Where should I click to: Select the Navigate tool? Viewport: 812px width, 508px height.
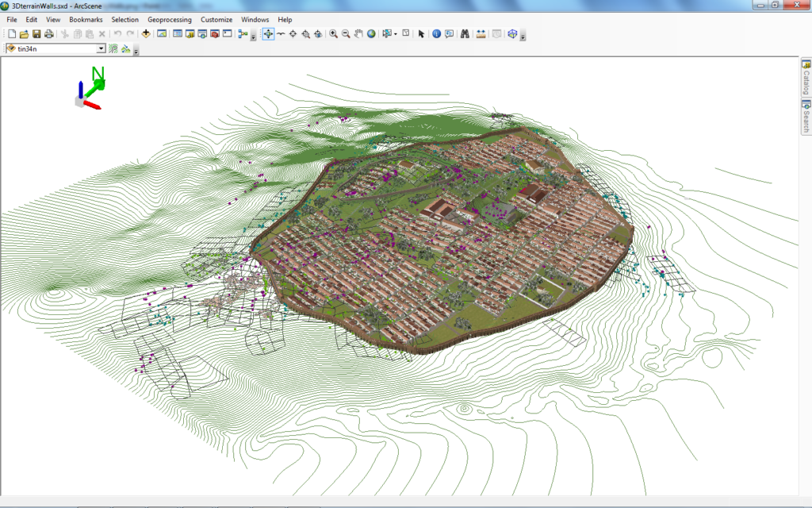click(x=268, y=34)
